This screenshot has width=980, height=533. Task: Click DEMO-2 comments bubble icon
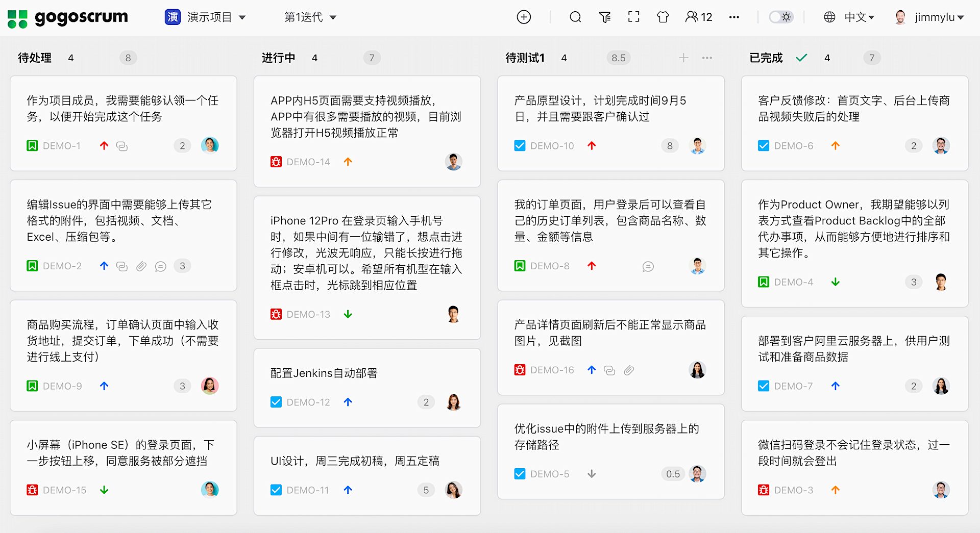pyautogui.click(x=161, y=266)
